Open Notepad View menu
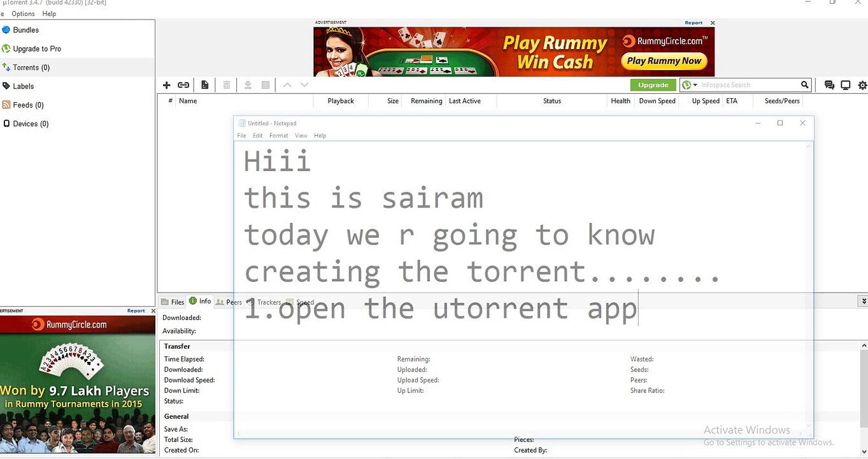This screenshot has height=459, width=868. tap(301, 136)
